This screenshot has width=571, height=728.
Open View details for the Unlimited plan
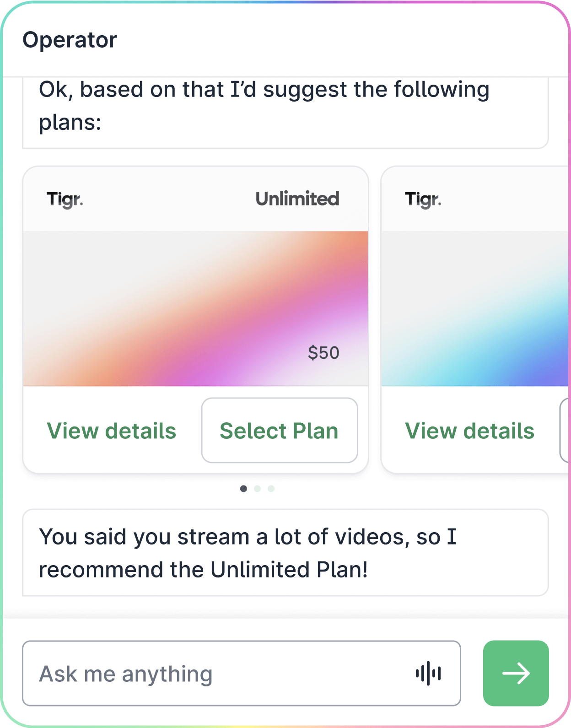[x=112, y=431]
